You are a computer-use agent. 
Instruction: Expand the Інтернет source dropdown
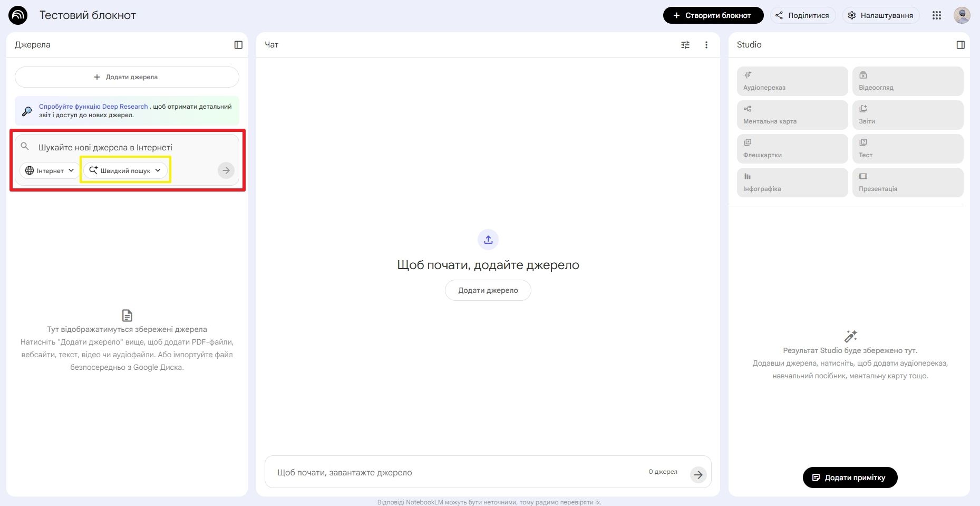tap(50, 170)
